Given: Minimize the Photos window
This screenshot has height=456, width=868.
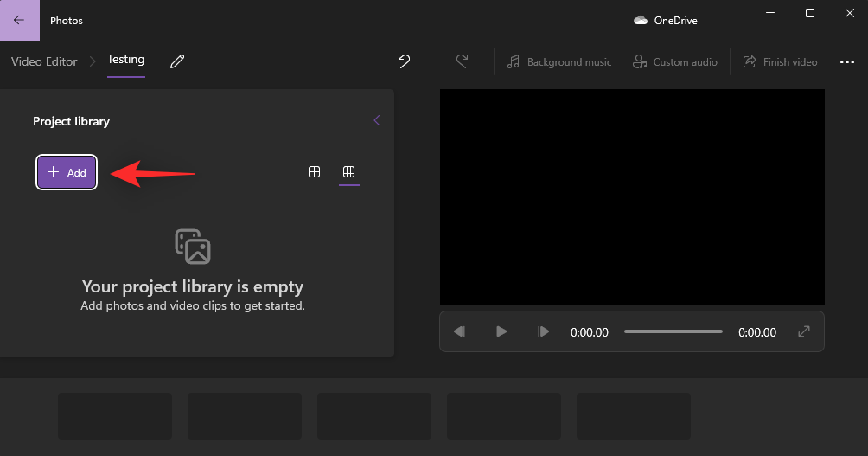Looking at the screenshot, I should 770,13.
